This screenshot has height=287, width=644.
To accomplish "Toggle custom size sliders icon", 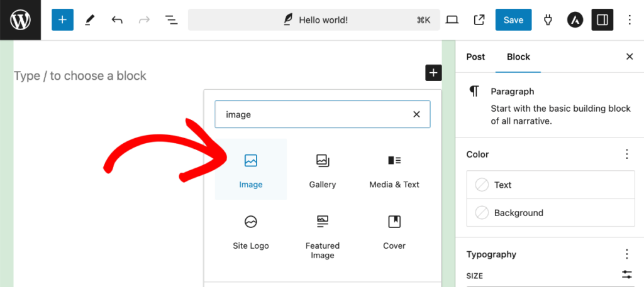I will pyautogui.click(x=627, y=275).
